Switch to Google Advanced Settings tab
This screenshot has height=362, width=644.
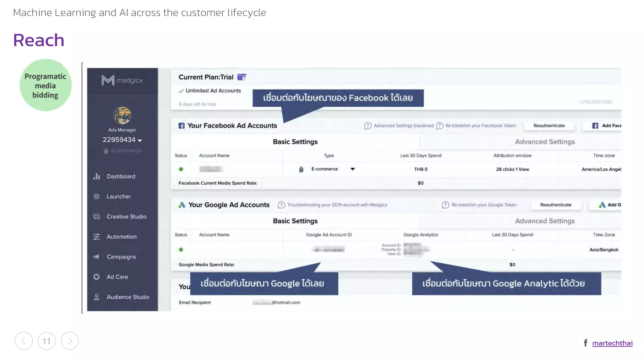tap(545, 221)
